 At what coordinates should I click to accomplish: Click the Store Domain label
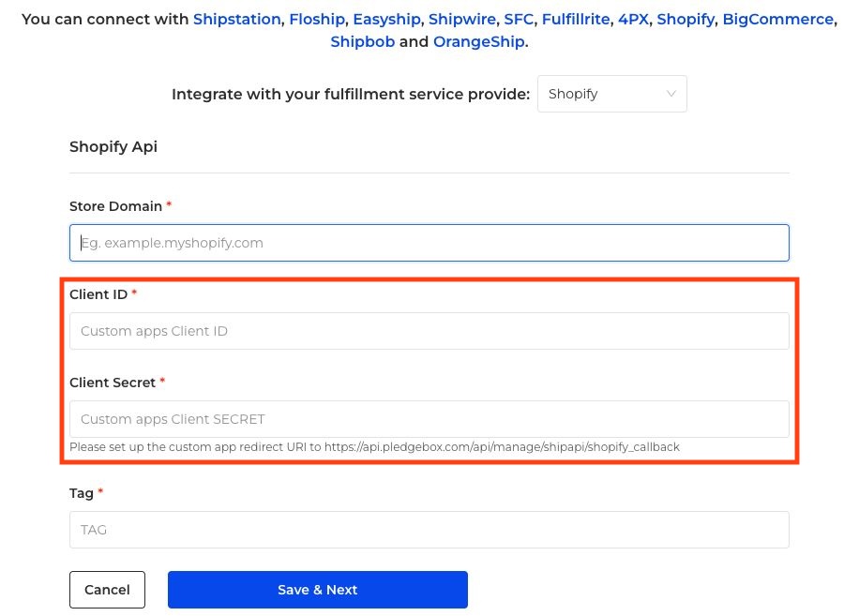tap(115, 206)
